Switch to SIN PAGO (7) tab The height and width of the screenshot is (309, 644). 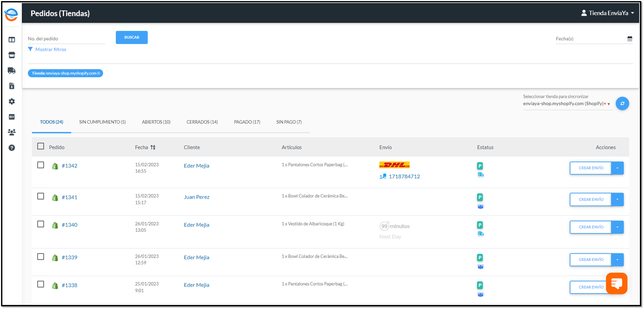tap(289, 122)
